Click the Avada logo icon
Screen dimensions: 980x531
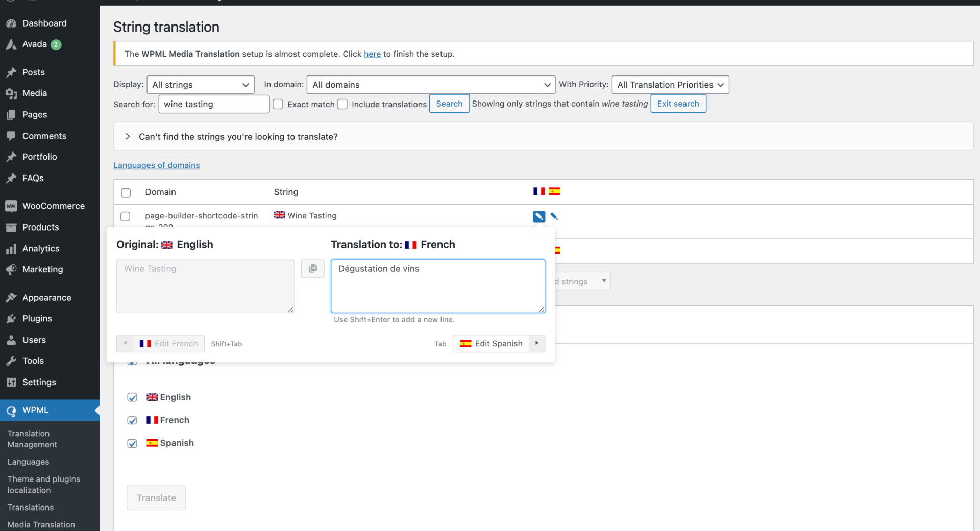pyautogui.click(x=11, y=45)
